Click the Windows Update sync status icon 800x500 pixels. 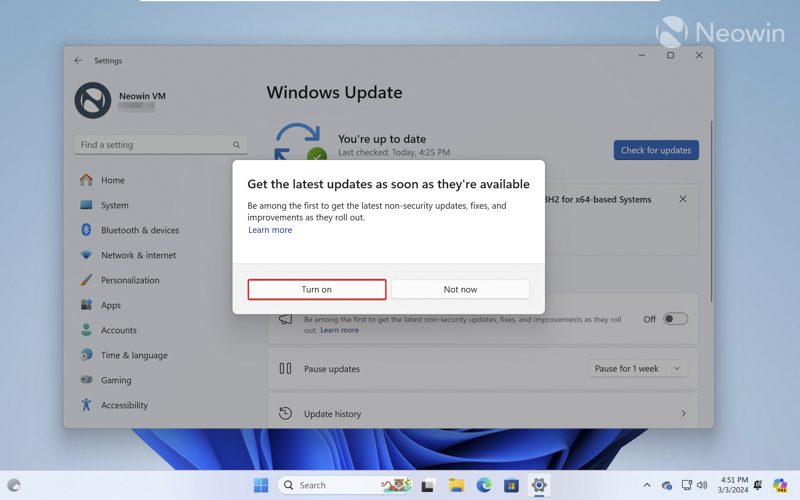pos(300,142)
